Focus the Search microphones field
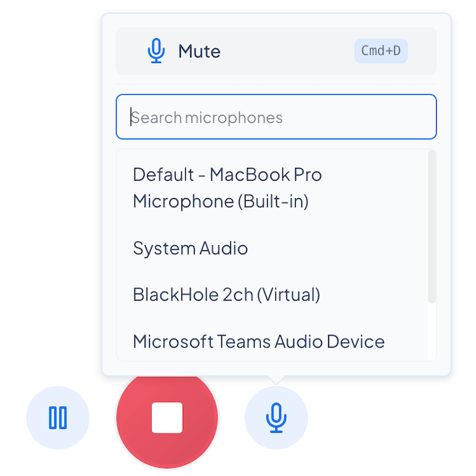This screenshot has height=476, width=476. 276,117
